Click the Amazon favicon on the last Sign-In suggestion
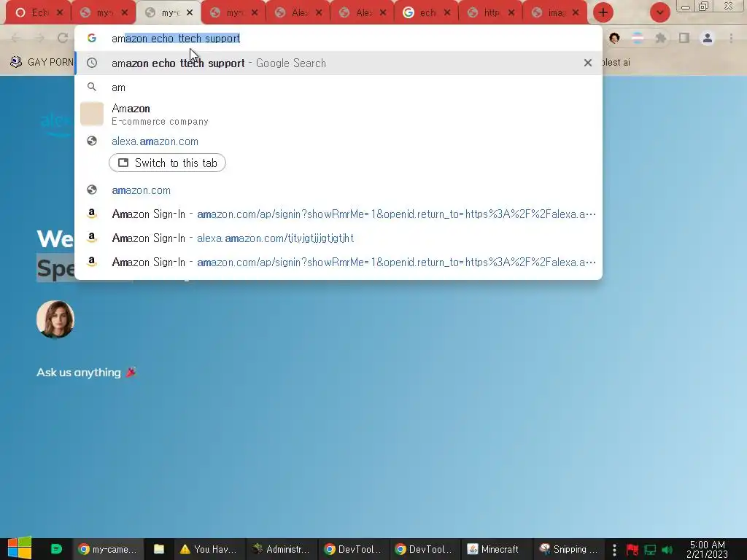Image resolution: width=747 pixels, height=560 pixels. click(x=92, y=262)
